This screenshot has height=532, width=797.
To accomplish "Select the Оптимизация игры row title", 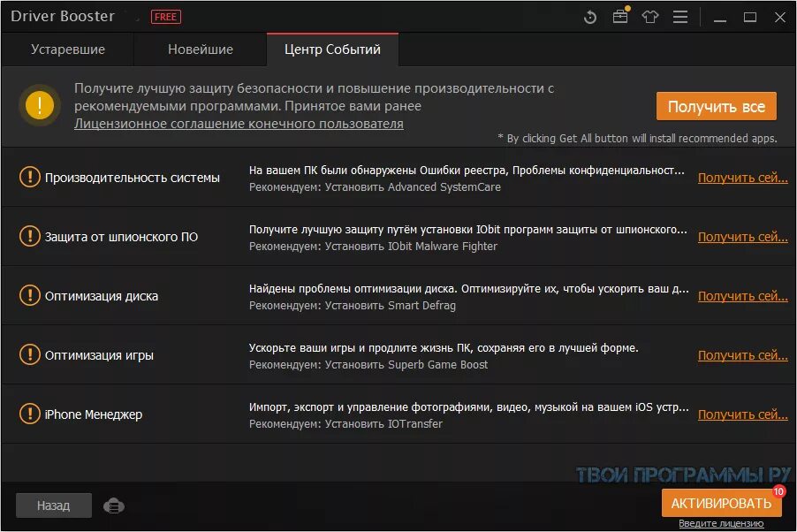I will click(99, 355).
